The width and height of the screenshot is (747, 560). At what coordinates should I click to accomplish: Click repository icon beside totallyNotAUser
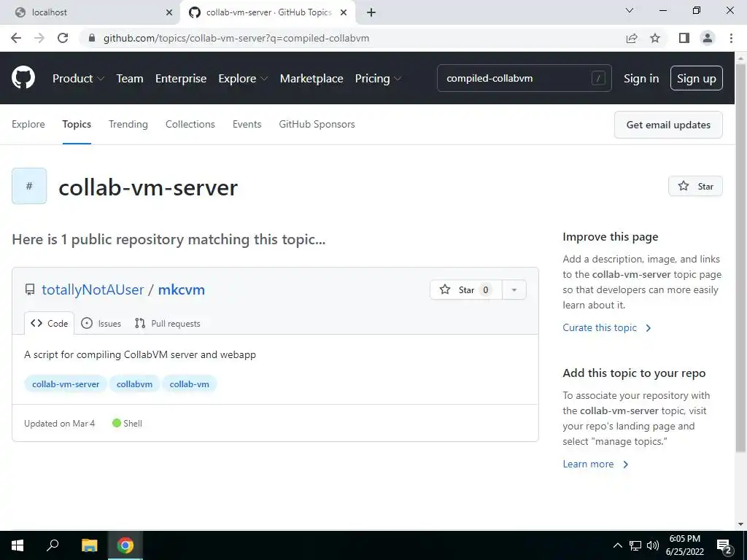[30, 289]
